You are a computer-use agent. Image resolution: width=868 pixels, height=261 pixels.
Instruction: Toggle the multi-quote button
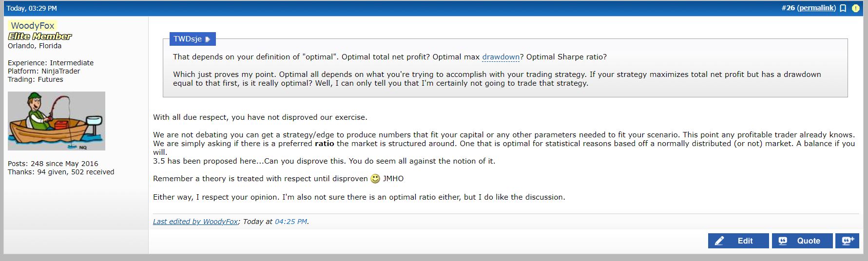point(847,241)
